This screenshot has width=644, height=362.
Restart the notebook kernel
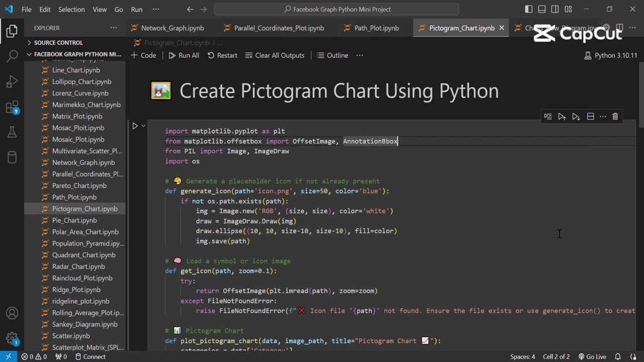coord(222,55)
